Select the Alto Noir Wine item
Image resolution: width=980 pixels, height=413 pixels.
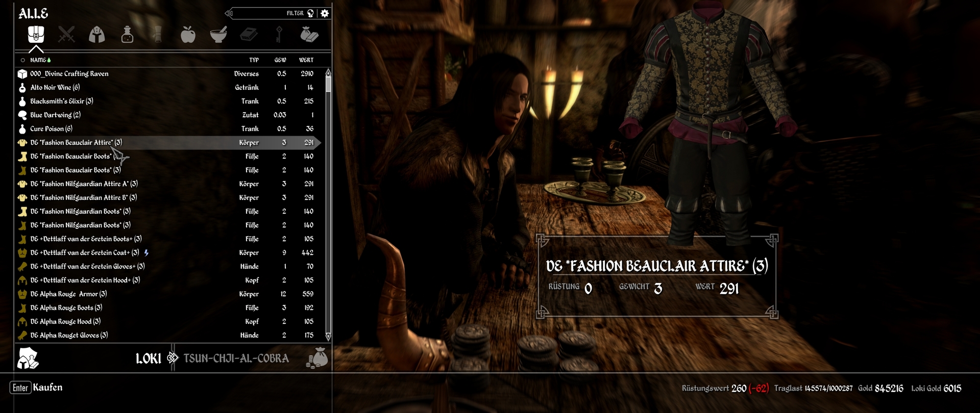(55, 88)
